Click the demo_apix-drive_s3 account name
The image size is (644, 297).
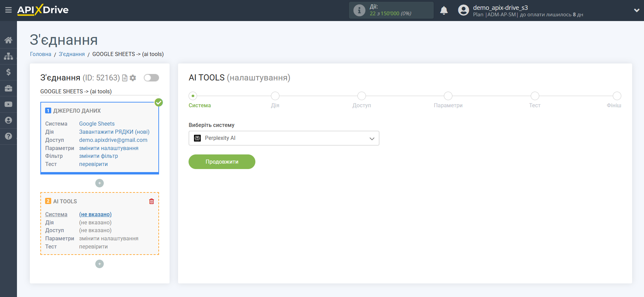coord(501,7)
